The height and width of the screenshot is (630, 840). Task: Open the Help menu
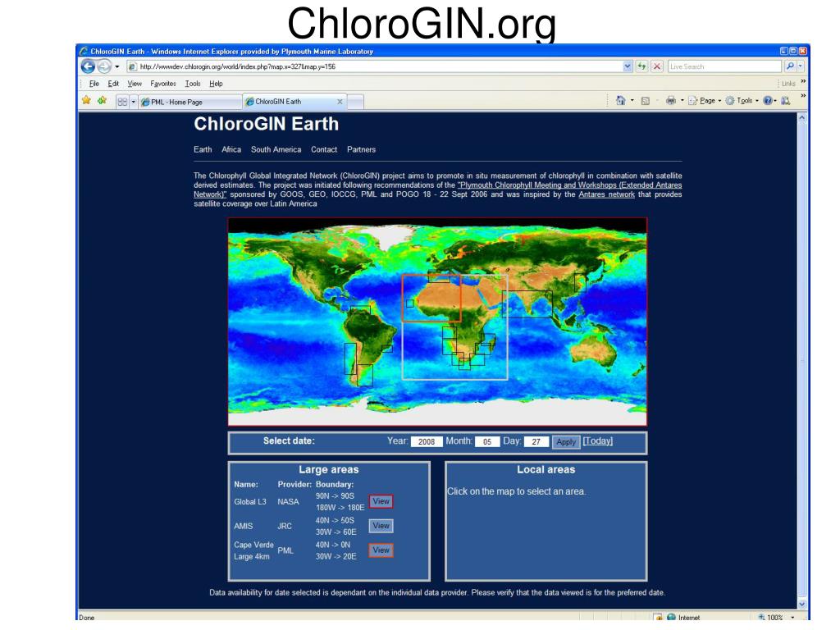coord(216,84)
